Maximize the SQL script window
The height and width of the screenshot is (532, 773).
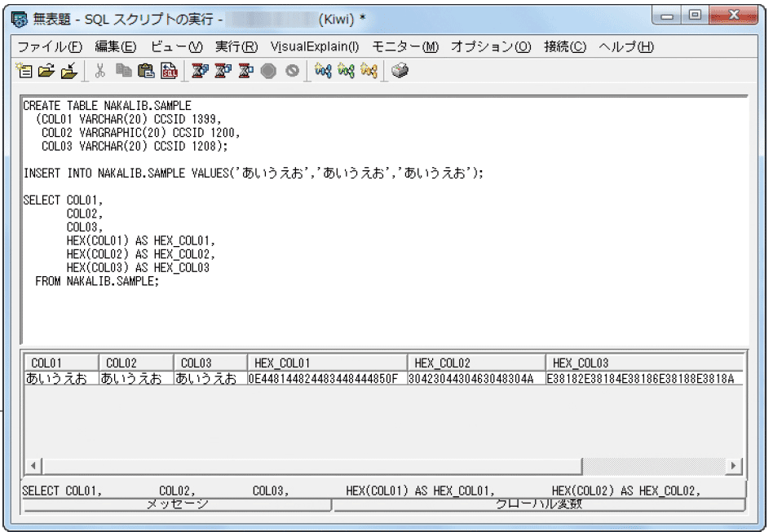[x=695, y=15]
